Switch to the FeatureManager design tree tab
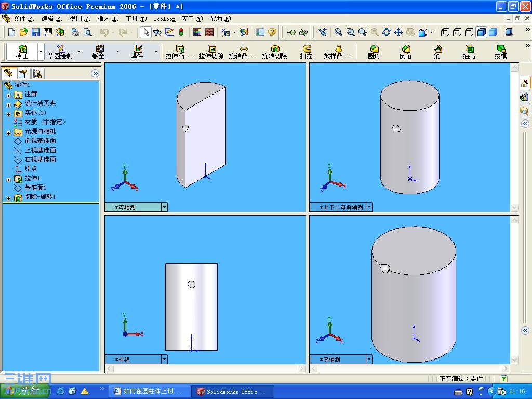The height and width of the screenshot is (399, 532). (8, 73)
